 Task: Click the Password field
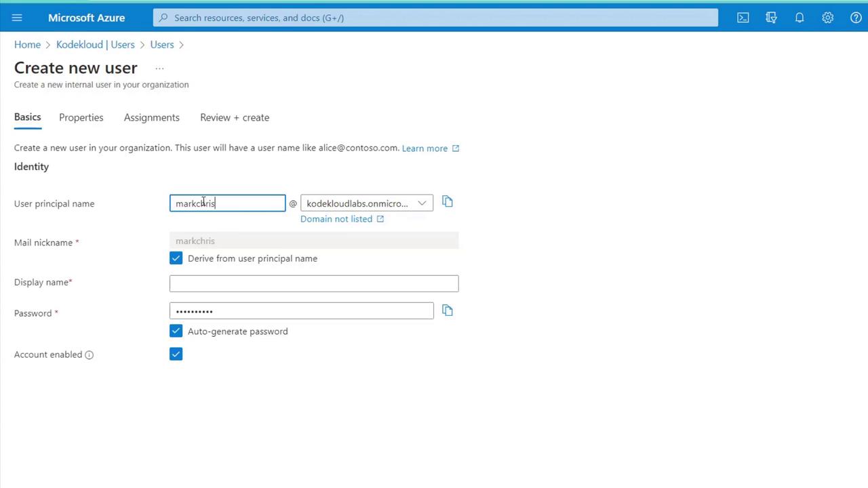pos(302,311)
